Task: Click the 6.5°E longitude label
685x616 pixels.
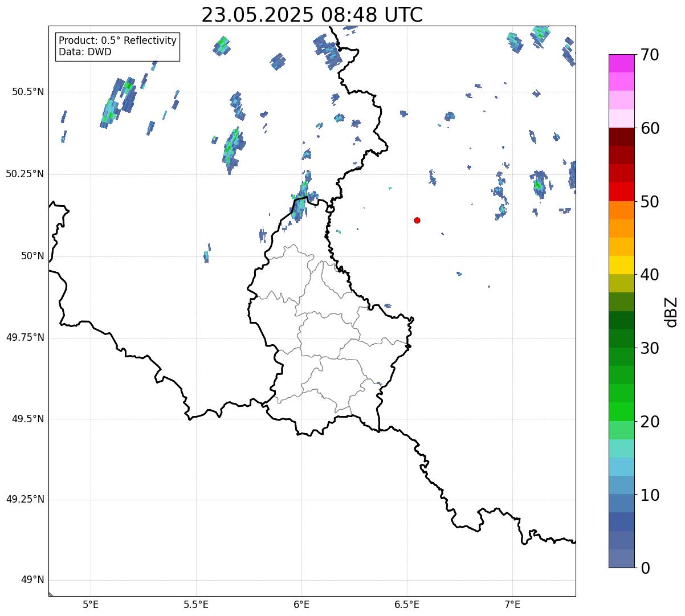Action: [x=407, y=605]
